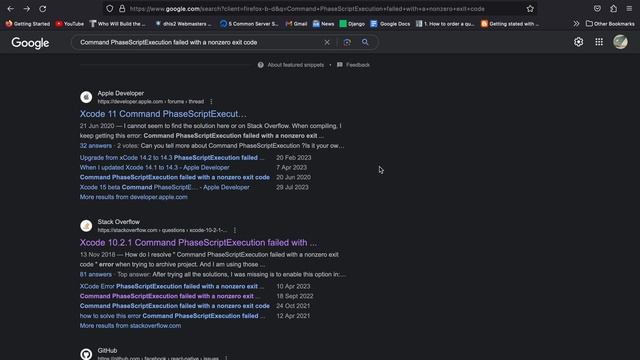Open the visited link dated 18 Sept 2022

[x=169, y=296]
